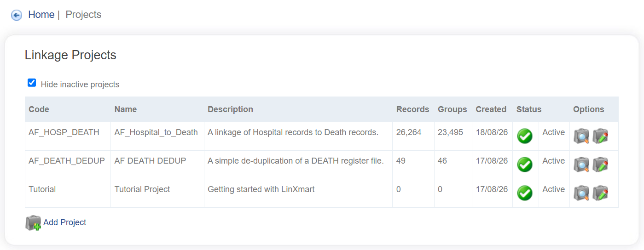The image size is (644, 250).
Task: Click the Add Project briefcase icon
Action: 33,223
